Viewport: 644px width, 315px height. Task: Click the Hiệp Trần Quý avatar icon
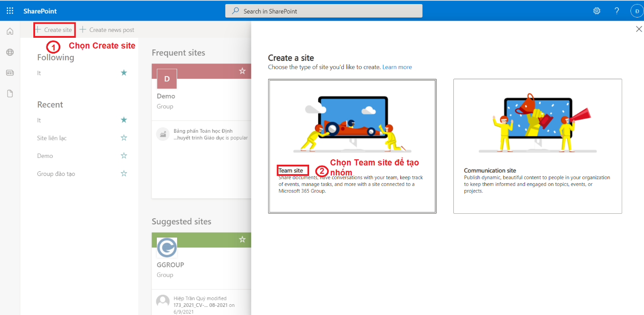163,301
